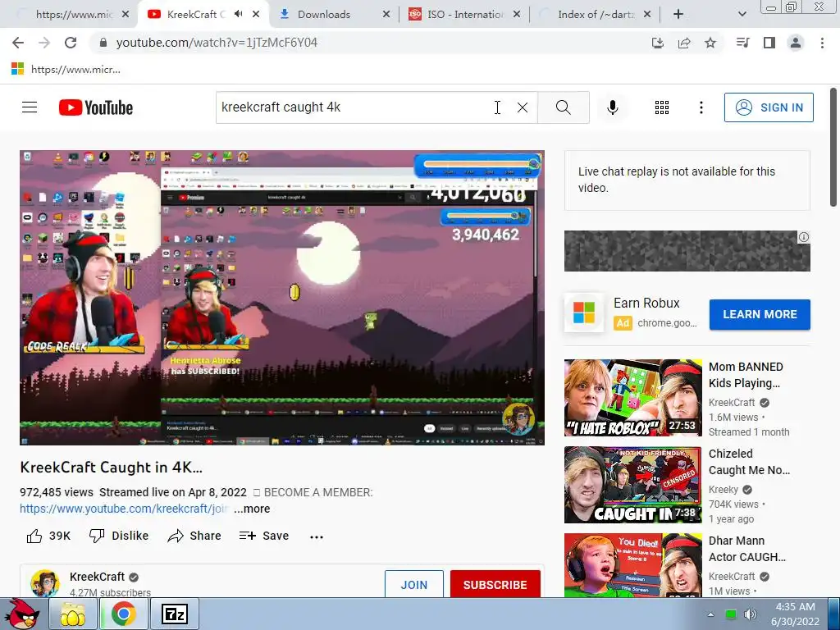The width and height of the screenshot is (840, 630).
Task: Go forward in browser history
Action: click(x=44, y=43)
